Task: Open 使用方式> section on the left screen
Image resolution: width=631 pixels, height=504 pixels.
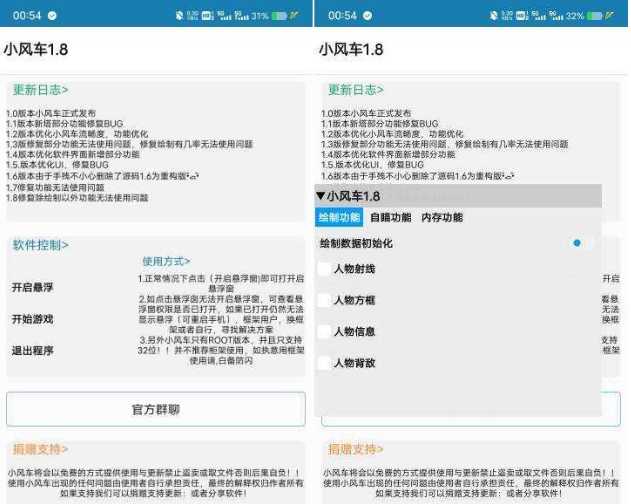Action: tap(166, 261)
